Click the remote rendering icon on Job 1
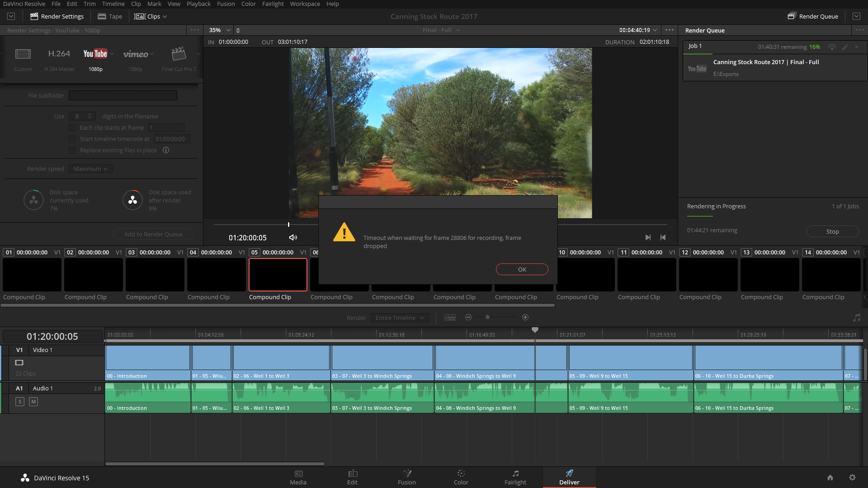Screen dimensions: 868x488 (832, 47)
